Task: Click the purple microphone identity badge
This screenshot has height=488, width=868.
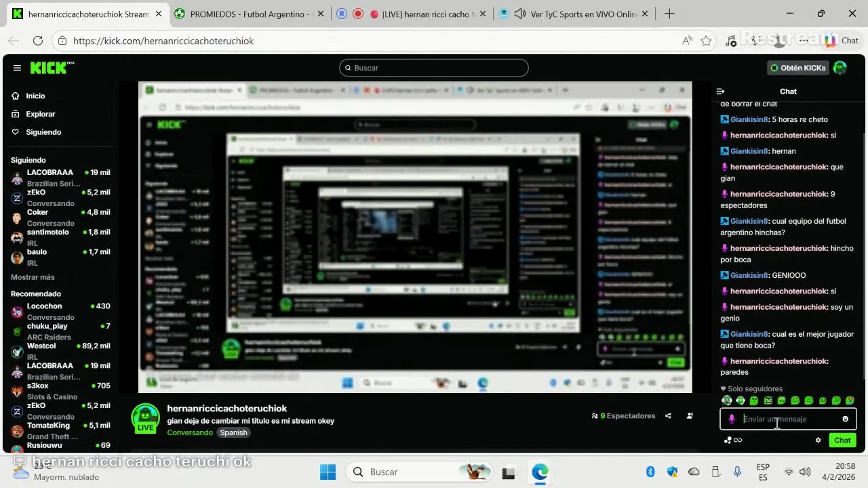Action: point(732,419)
